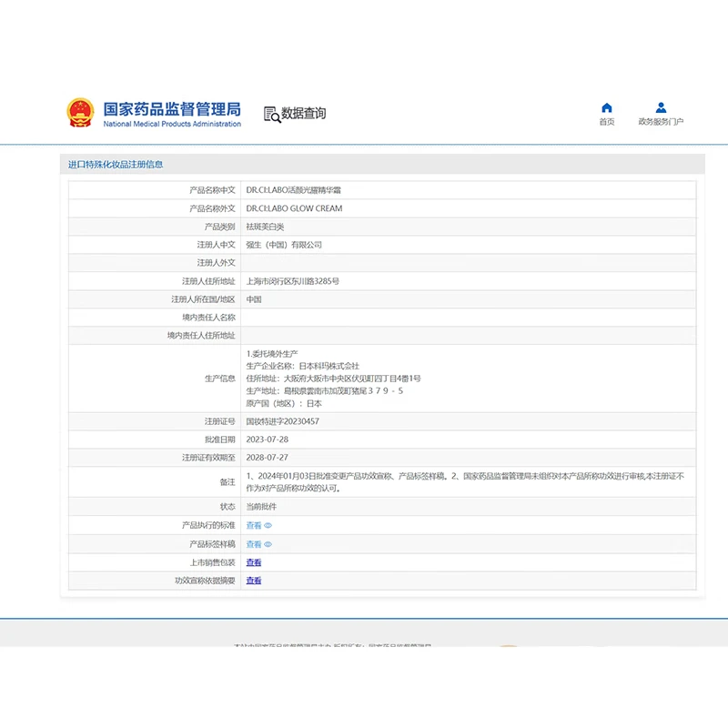
Task: Click the 数据查询 magnifier document icon
Action: [x=271, y=114]
